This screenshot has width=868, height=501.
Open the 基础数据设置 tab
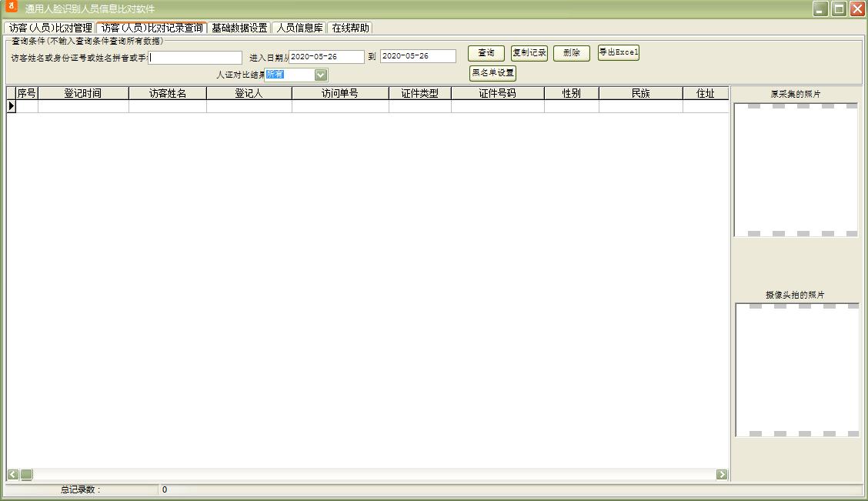point(239,28)
